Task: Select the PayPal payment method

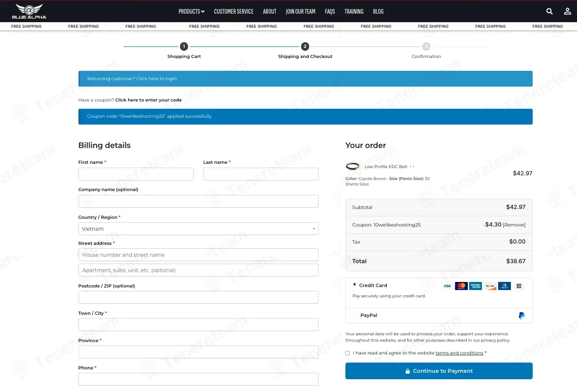Action: pyautogui.click(x=355, y=316)
